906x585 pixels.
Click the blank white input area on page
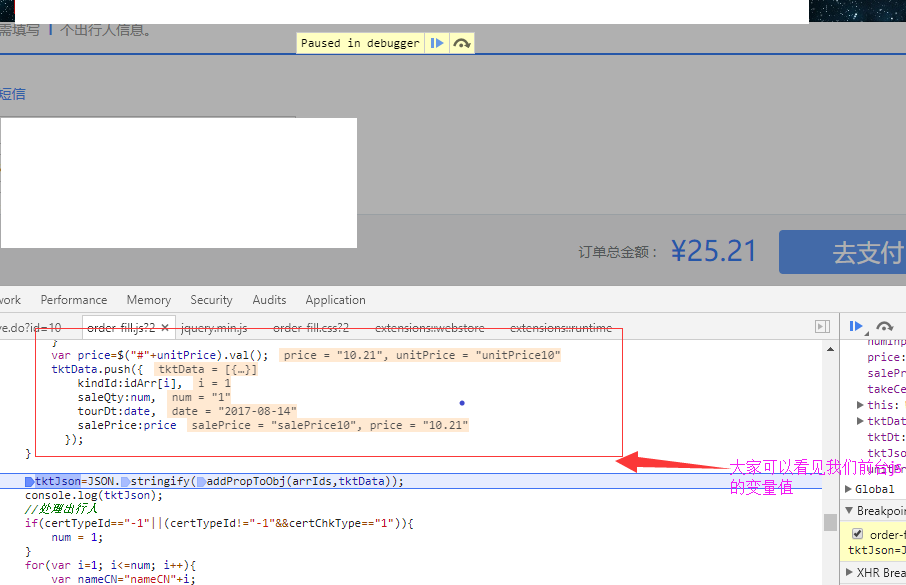click(179, 183)
